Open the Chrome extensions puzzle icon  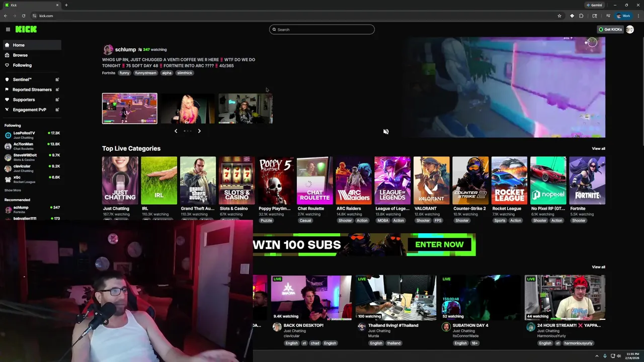pyautogui.click(x=581, y=16)
